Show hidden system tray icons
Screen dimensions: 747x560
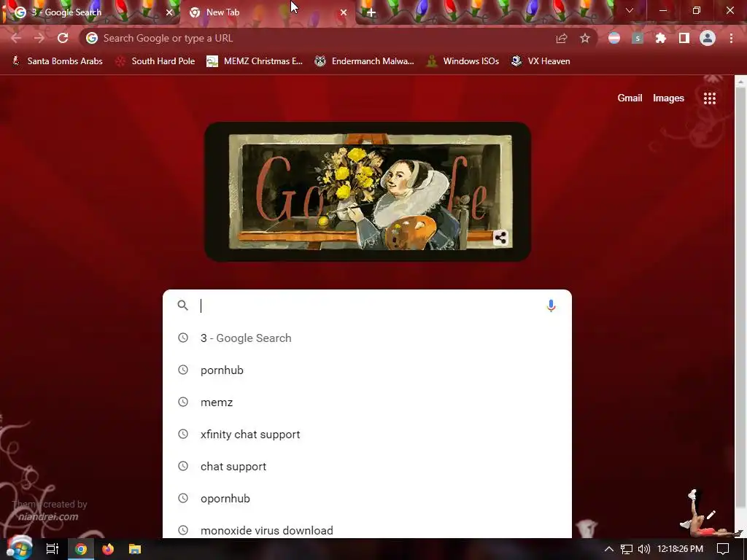point(608,549)
